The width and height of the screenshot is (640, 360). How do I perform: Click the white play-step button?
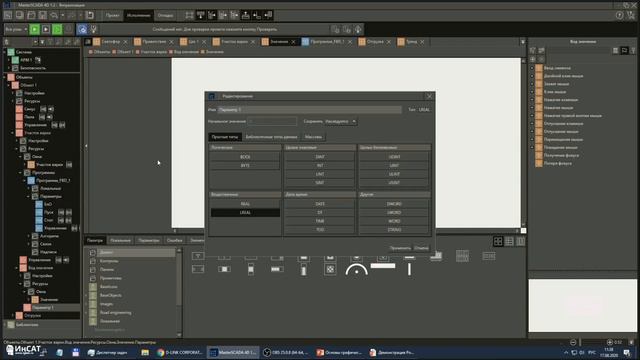(x=46, y=29)
